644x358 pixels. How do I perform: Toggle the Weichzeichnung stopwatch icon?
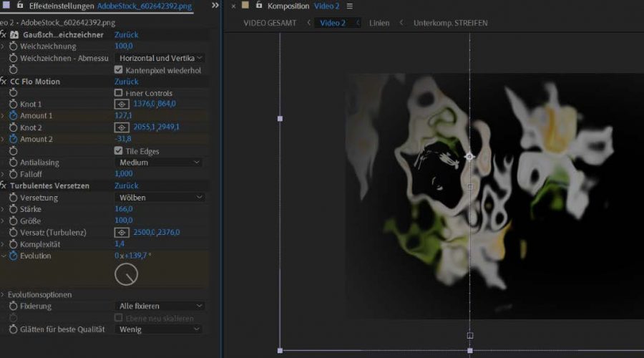tap(14, 47)
